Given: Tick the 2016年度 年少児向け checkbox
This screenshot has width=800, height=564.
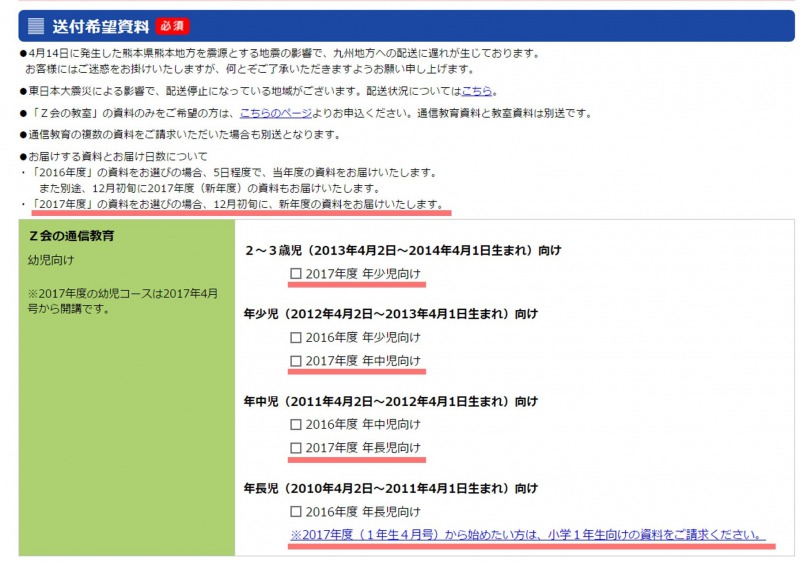Looking at the screenshot, I should 295,337.
